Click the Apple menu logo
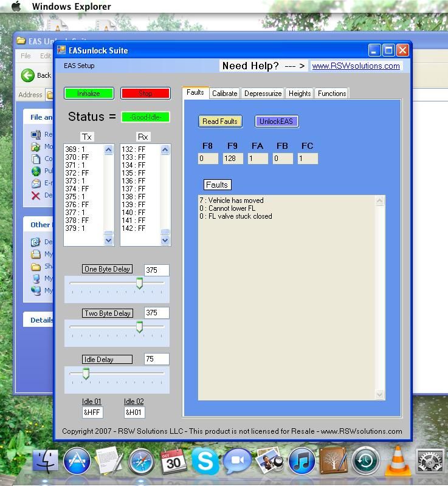The image size is (448, 486). point(16,6)
